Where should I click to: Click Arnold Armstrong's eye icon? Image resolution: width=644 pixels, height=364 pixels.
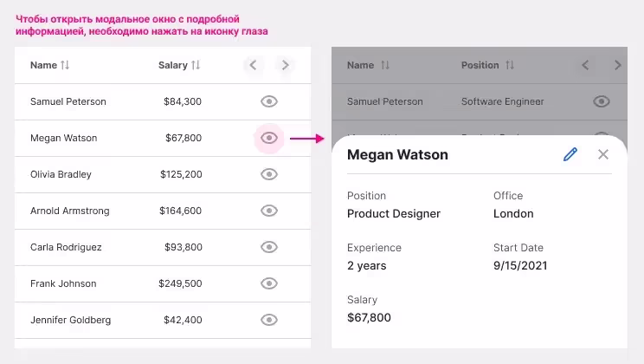(269, 211)
